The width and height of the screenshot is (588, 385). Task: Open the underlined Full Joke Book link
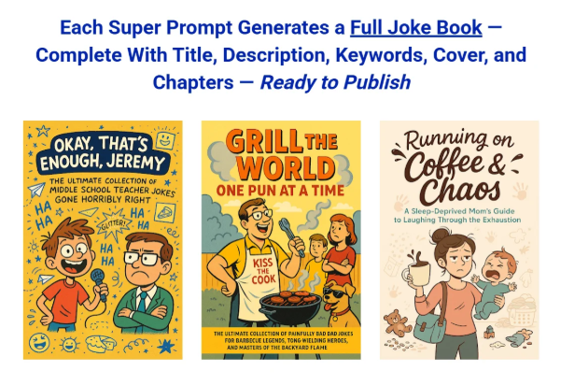416,28
